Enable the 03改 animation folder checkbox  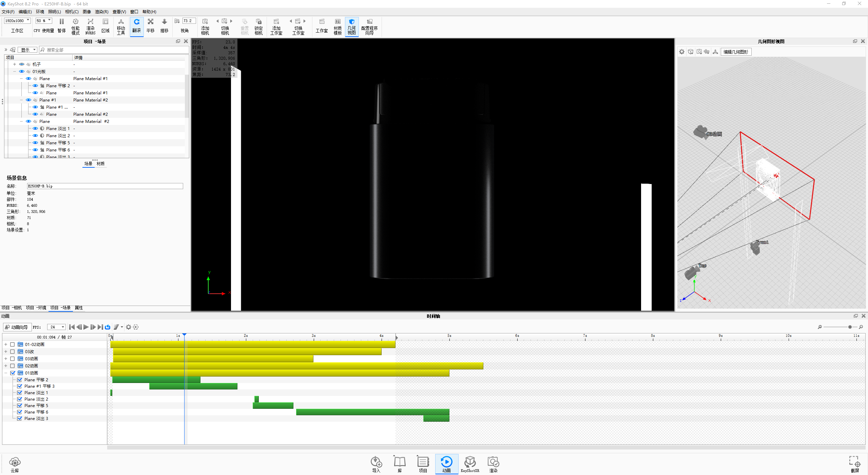(x=13, y=352)
